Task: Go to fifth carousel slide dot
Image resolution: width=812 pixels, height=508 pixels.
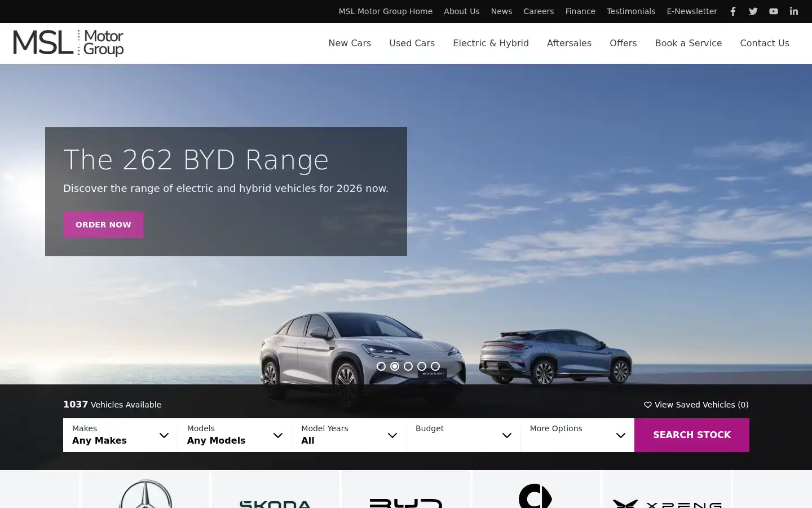Action: tap(435, 366)
